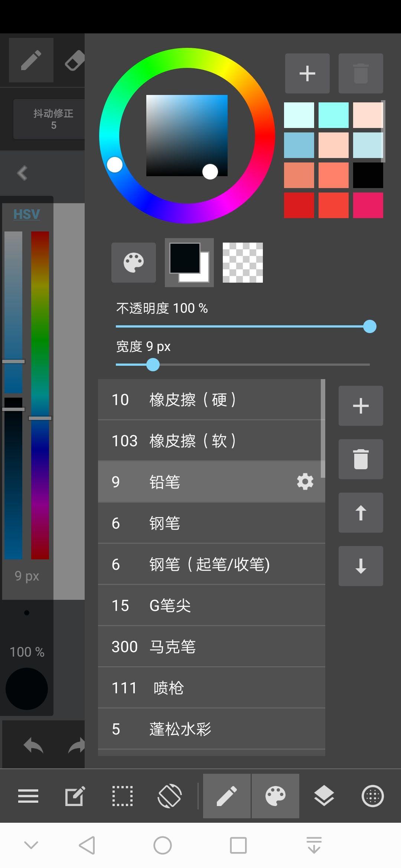
Task: Tap the dotted grid circle icon
Action: (x=372, y=796)
